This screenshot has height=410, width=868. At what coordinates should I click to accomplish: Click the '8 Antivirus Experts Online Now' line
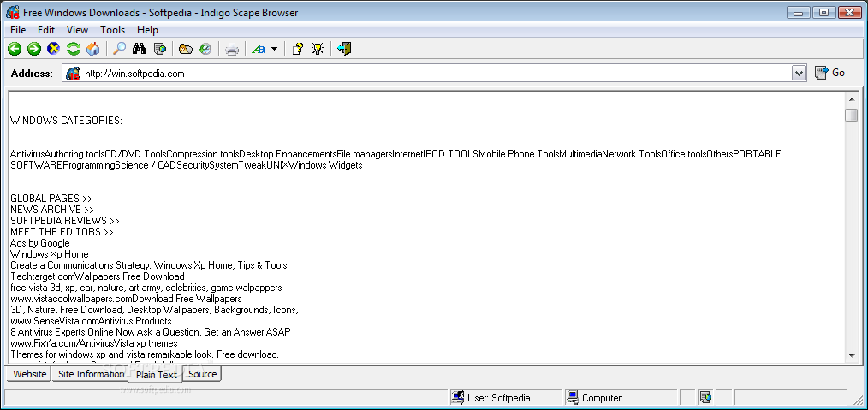[151, 332]
